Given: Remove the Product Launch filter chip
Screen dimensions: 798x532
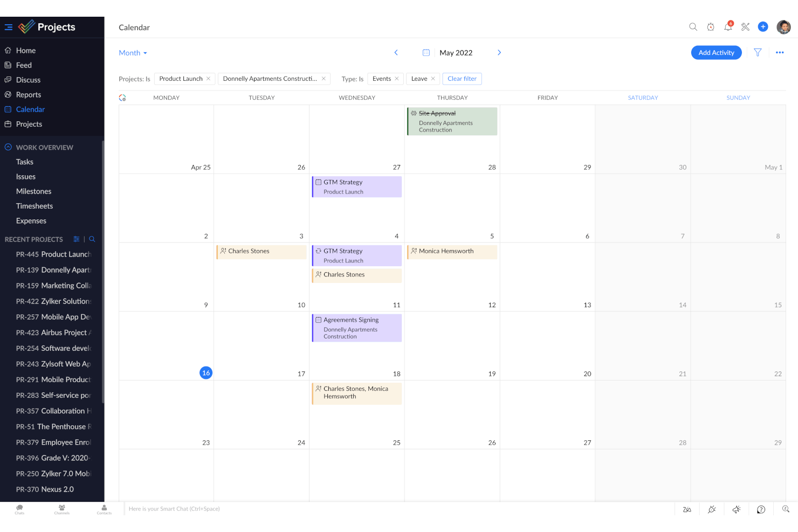Looking at the screenshot, I should [x=208, y=79].
